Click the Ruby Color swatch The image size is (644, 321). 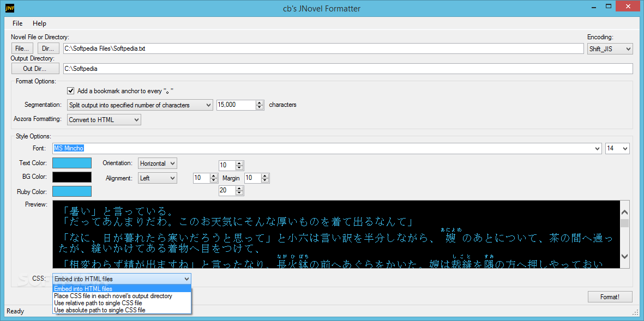click(72, 191)
